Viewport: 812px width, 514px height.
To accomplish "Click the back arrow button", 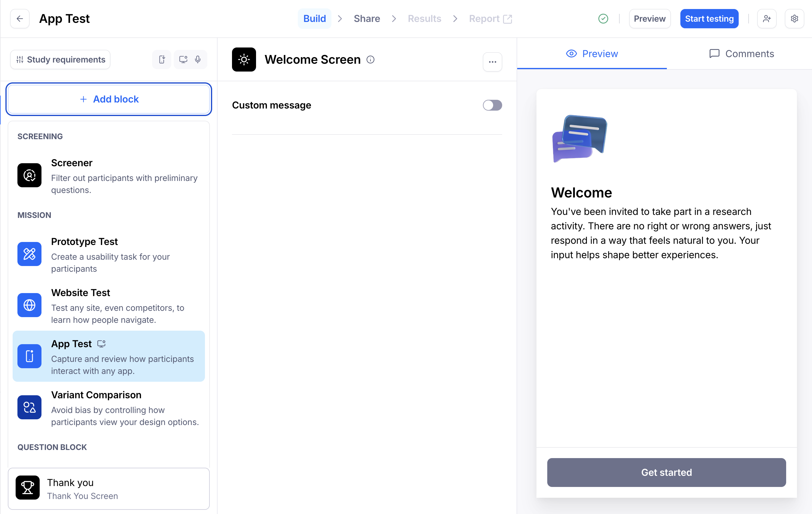I will (20, 19).
